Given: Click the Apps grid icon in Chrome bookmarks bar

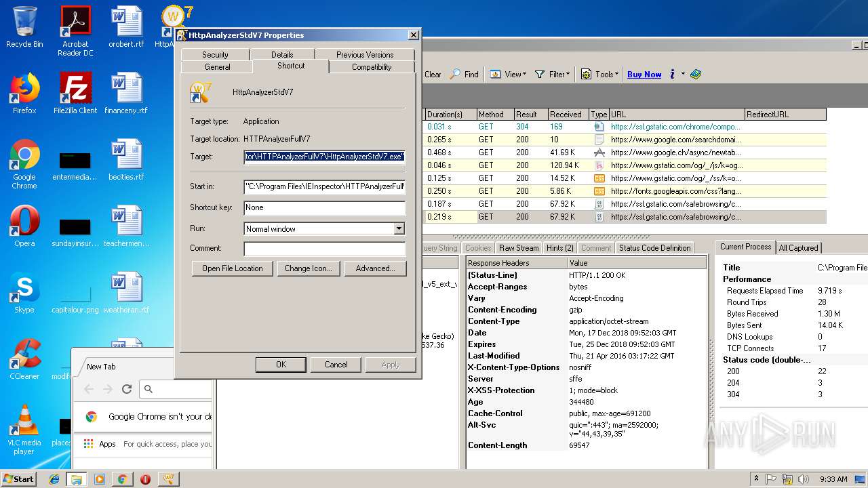Looking at the screenshot, I should coord(88,444).
